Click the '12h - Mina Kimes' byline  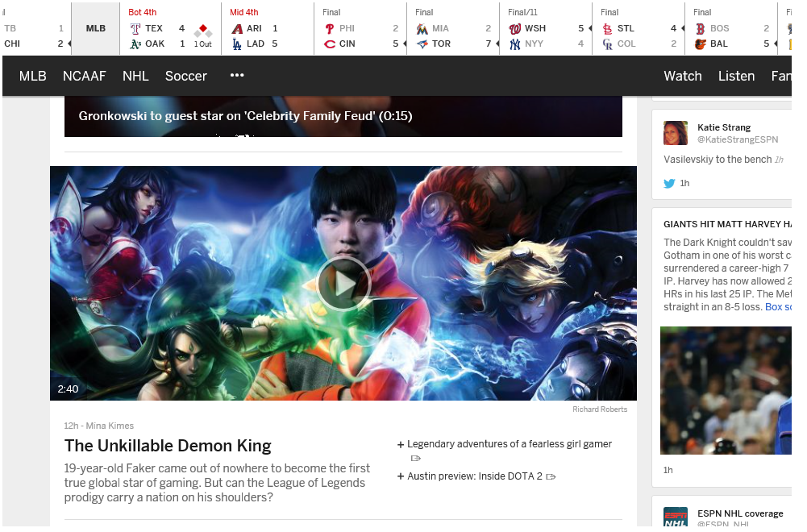click(x=99, y=426)
